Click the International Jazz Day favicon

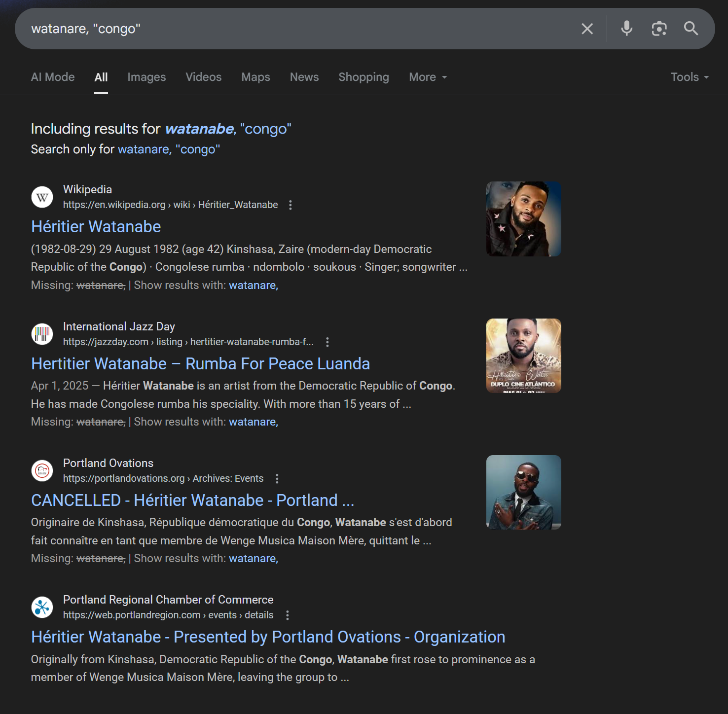[x=42, y=334]
